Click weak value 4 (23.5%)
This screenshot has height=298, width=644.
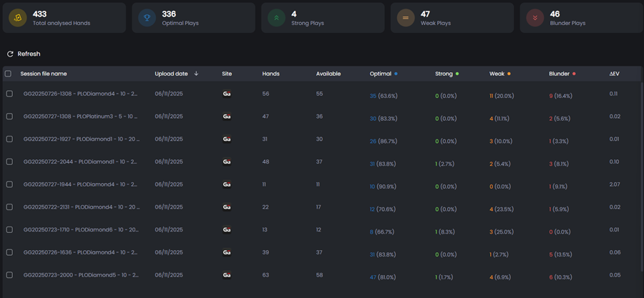pyautogui.click(x=502, y=209)
